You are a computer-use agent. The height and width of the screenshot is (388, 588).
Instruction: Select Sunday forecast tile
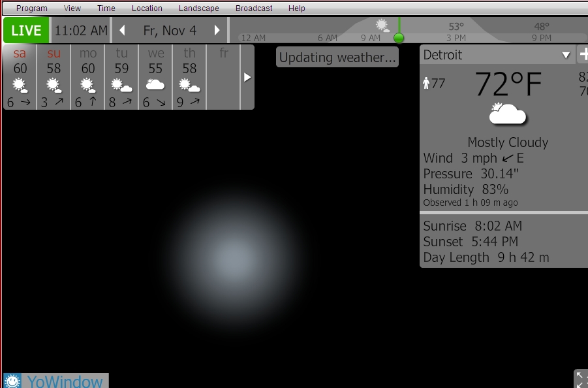pyautogui.click(x=54, y=77)
